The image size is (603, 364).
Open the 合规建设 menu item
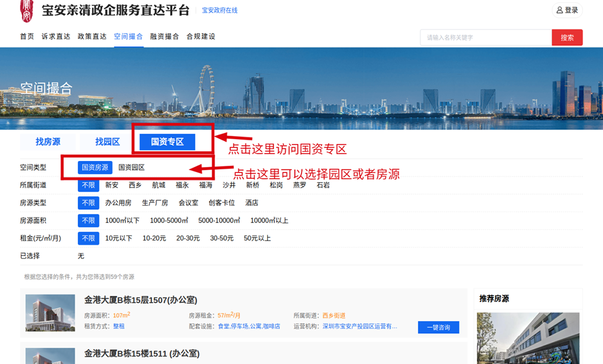[201, 37]
